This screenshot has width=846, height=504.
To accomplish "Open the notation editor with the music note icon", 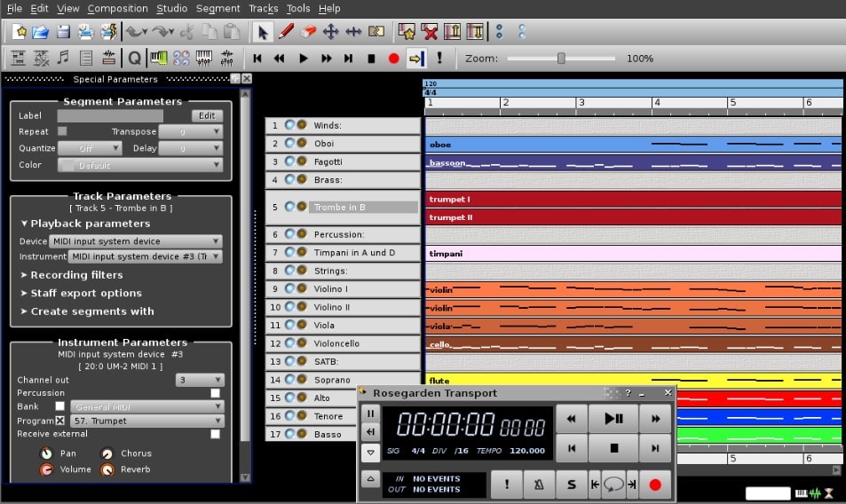I will pyautogui.click(x=63, y=57).
